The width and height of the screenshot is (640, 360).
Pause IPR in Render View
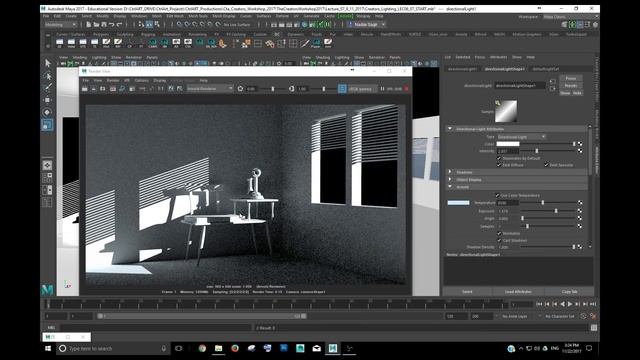382,89
